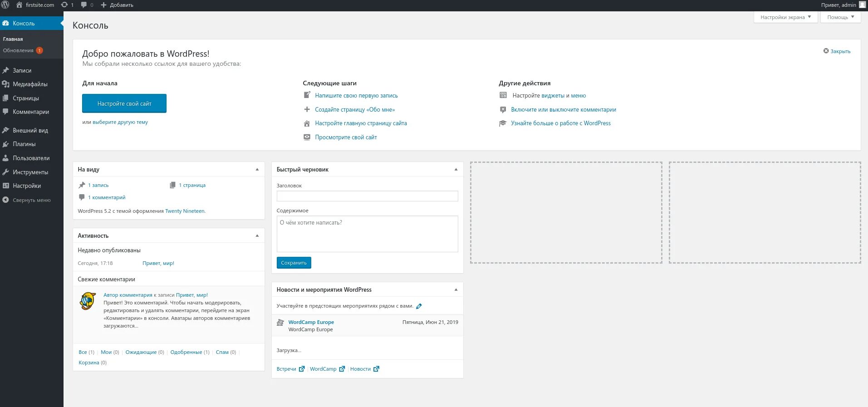This screenshot has width=868, height=407.
Task: Open Настройте главную страницу сайта link
Action: click(x=361, y=123)
